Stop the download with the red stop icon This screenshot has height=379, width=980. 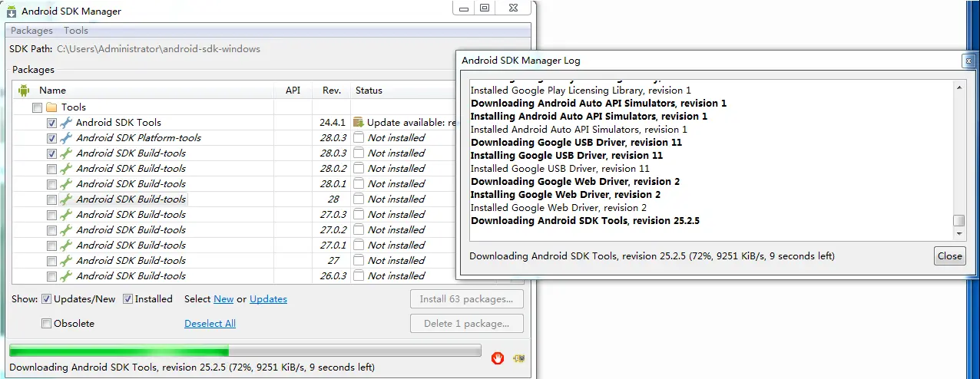pos(498,357)
